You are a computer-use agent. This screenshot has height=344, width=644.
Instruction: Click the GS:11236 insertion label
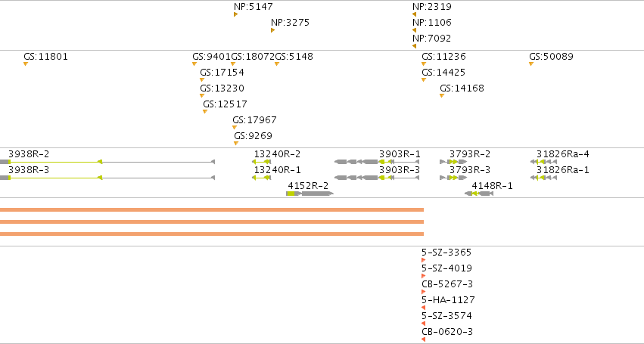(x=443, y=57)
